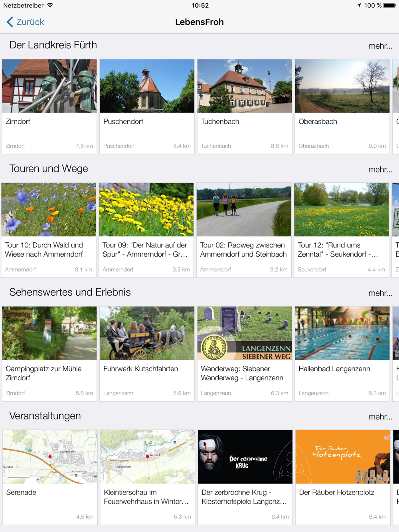This screenshot has width=399, height=532.
Task: Tap the 10:52 clock in status bar
Action: (x=200, y=5)
